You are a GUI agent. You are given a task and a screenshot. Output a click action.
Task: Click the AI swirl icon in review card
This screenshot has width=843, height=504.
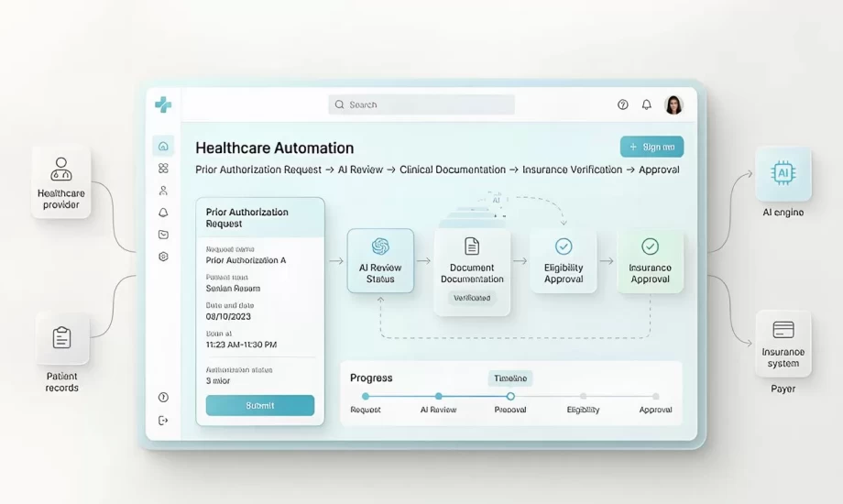pos(380,247)
